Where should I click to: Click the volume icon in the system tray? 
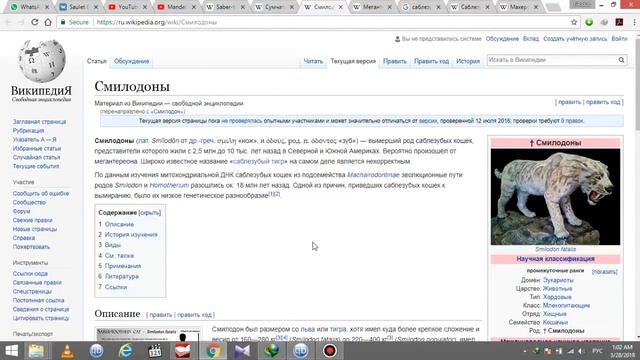(580, 351)
